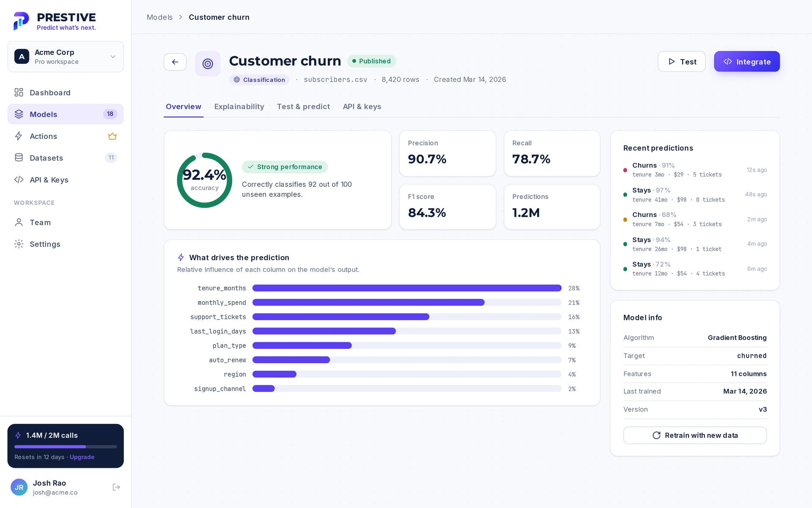Click the refresh icon in Retrain button
Viewport: 812px width, 508px height.
(656, 435)
